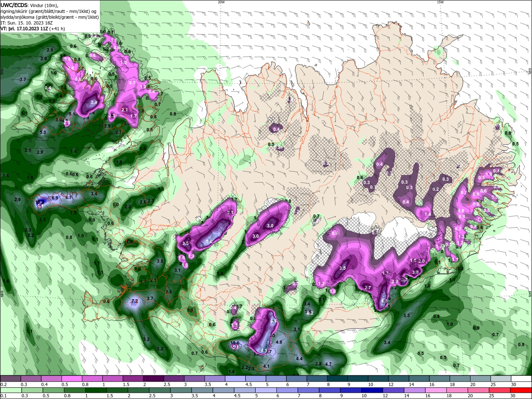The width and height of the screenshot is (532, 399).
Task: Click the 4.8 precipitation value on the map
Action: pyautogui.click(x=279, y=342)
